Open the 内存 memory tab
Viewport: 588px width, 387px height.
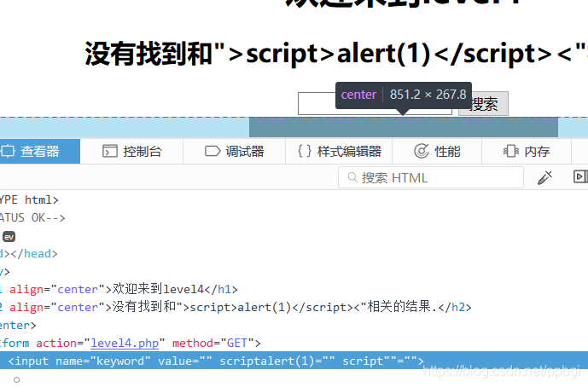pyautogui.click(x=527, y=152)
